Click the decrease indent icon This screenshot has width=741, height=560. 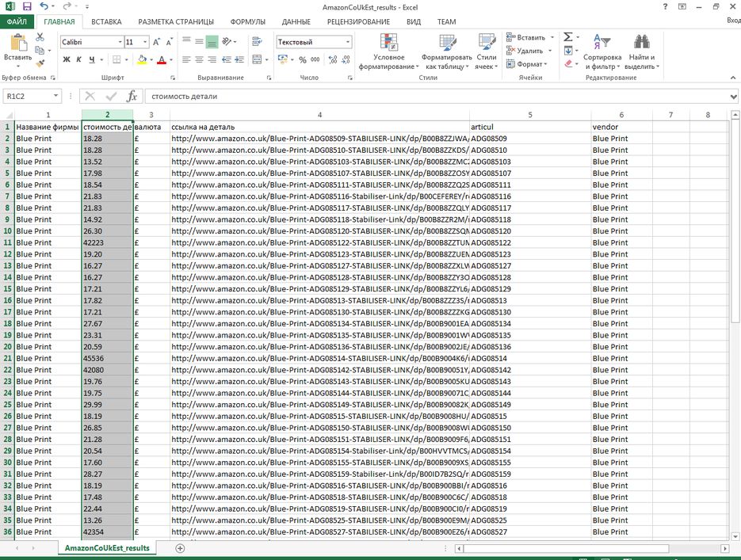click(227, 59)
